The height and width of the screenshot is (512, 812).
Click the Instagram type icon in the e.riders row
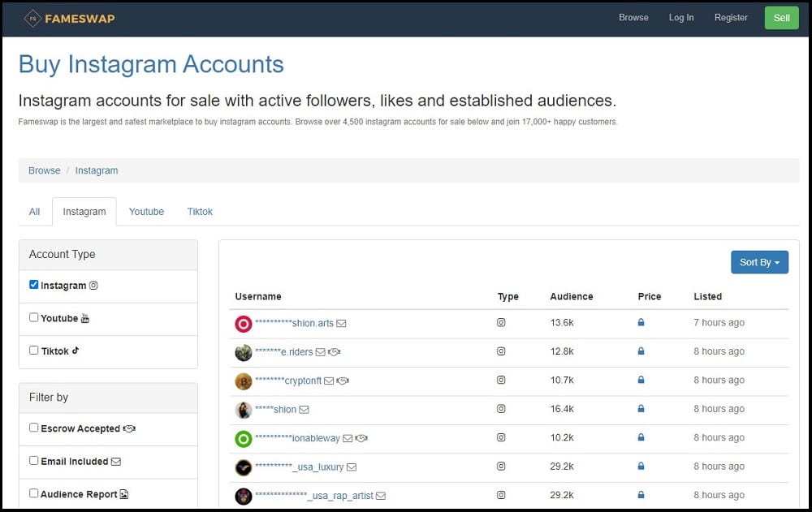coord(501,351)
